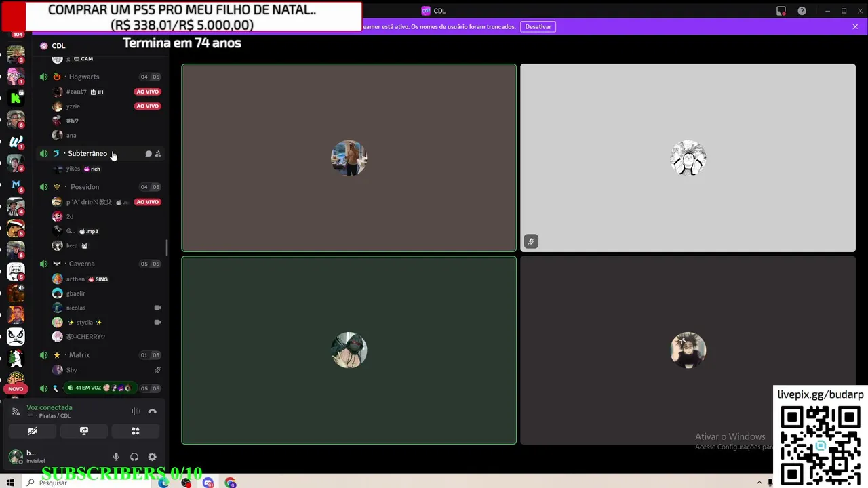This screenshot has width=868, height=488.
Task: Turn on camera in the voice panel
Action: click(x=33, y=431)
